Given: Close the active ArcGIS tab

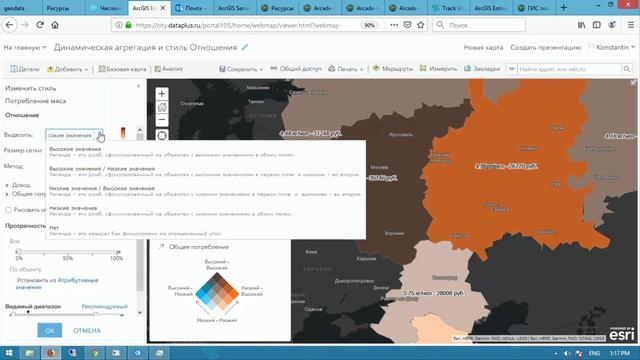Looking at the screenshot, I should click(x=163, y=8).
